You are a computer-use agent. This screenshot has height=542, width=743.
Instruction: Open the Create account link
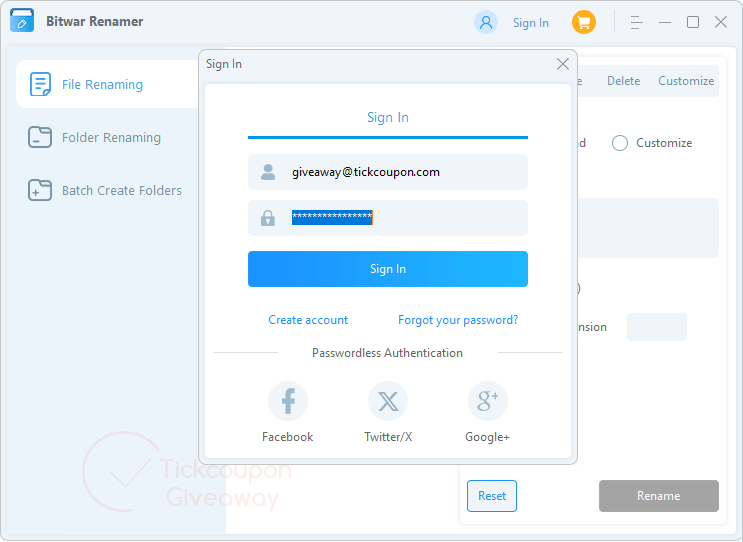point(308,320)
